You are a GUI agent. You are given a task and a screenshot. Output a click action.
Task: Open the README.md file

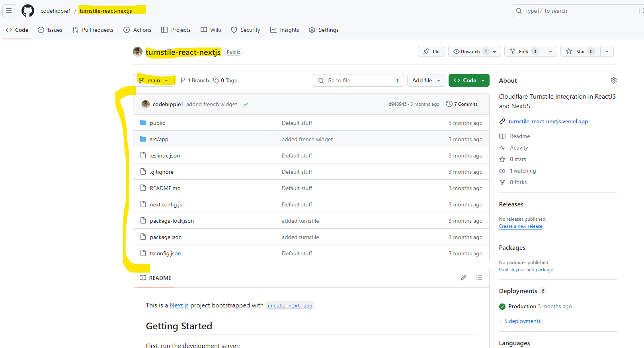[x=165, y=188]
